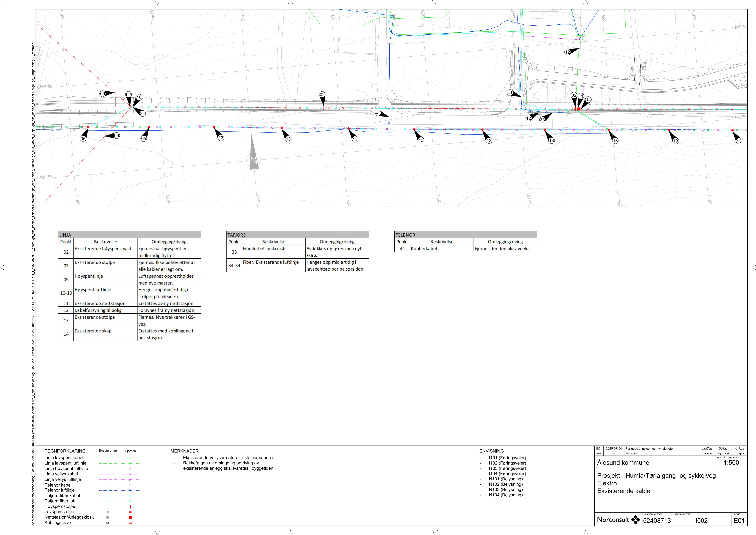Click 'For godkjennelse hos myndigheter' revision text
The height and width of the screenshot is (535, 756).
coord(649,449)
